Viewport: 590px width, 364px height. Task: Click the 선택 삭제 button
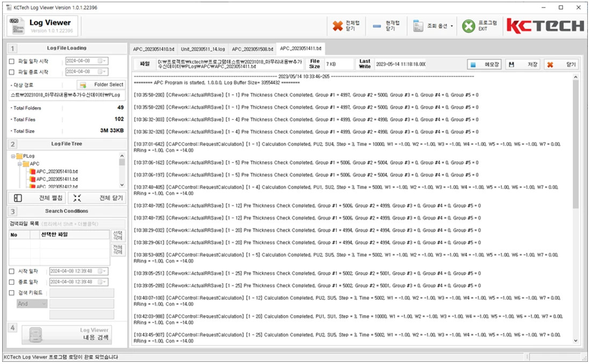click(x=118, y=235)
